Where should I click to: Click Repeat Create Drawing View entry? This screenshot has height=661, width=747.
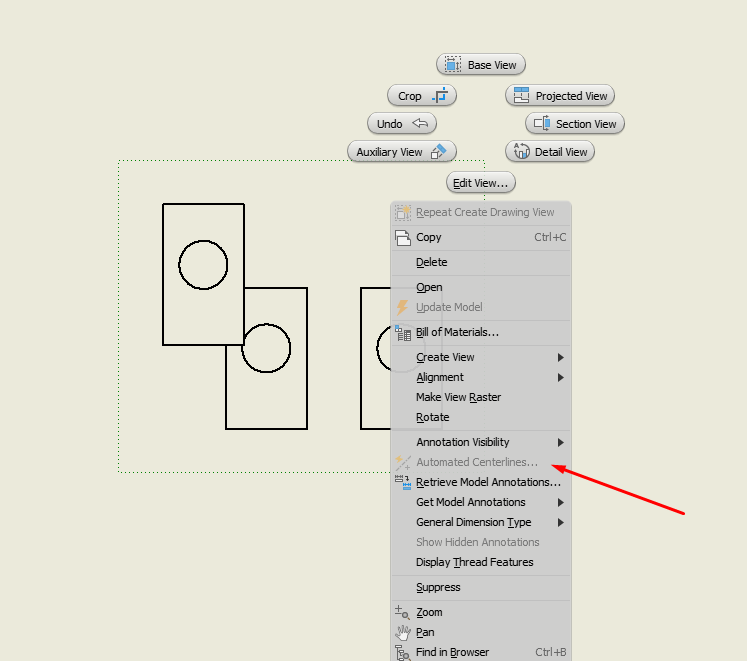481,213
